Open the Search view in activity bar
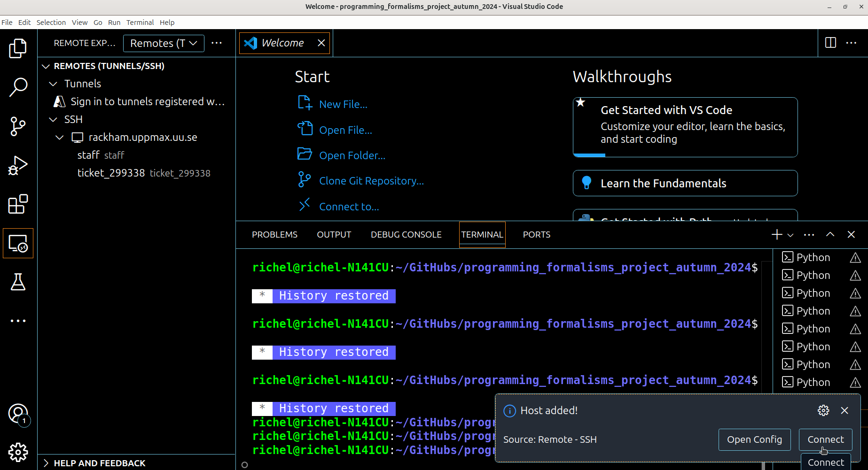 click(x=18, y=87)
